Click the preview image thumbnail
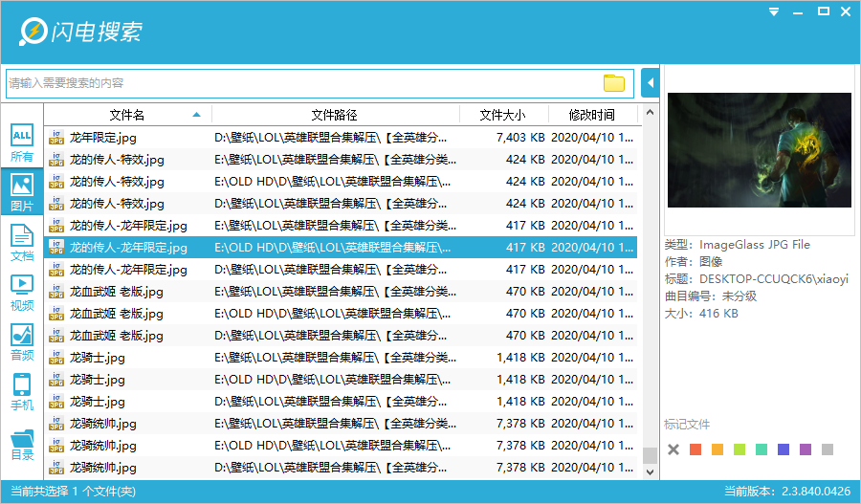The height and width of the screenshot is (504, 861). [x=760, y=150]
